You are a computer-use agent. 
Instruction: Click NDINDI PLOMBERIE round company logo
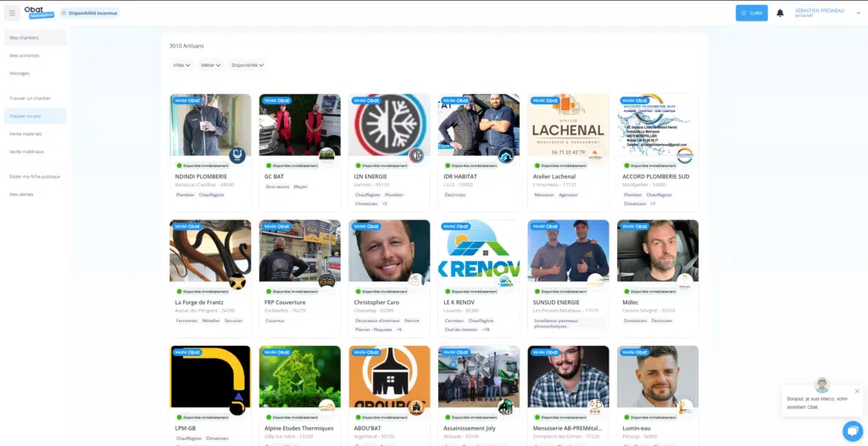tap(237, 156)
